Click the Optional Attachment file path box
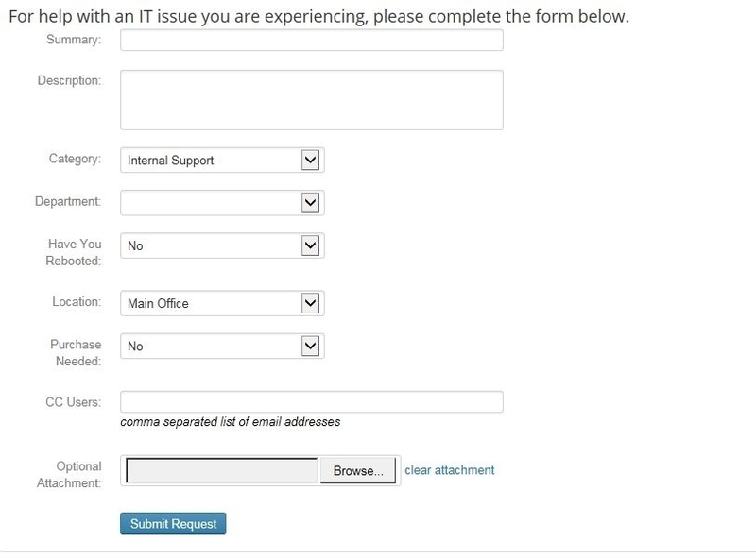756x558 pixels. click(217, 468)
